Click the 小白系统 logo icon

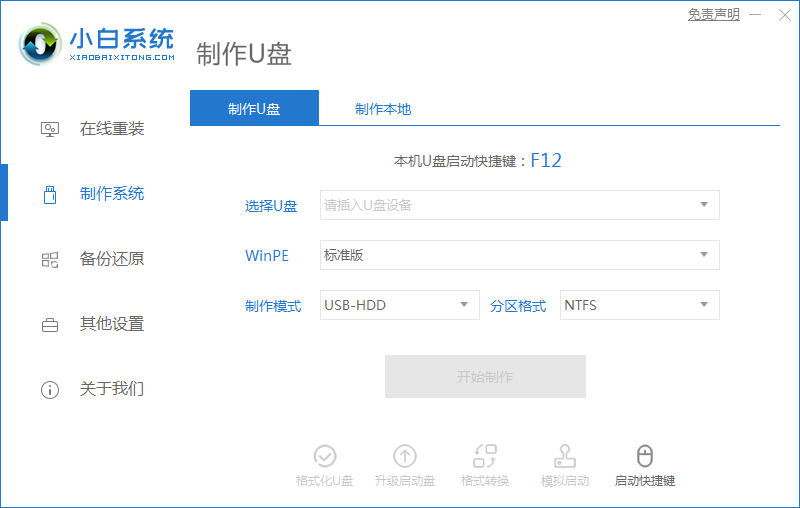[x=40, y=44]
